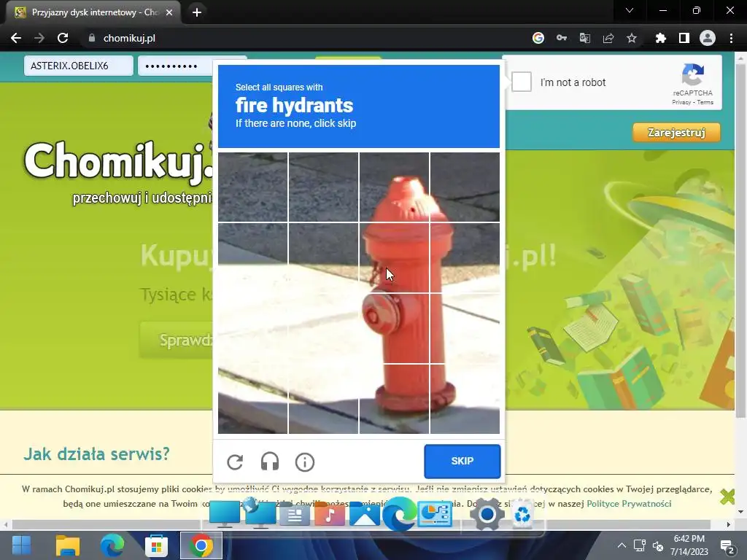The height and width of the screenshot is (560, 747).
Task: Select the hydrant base tile
Action: point(394,399)
